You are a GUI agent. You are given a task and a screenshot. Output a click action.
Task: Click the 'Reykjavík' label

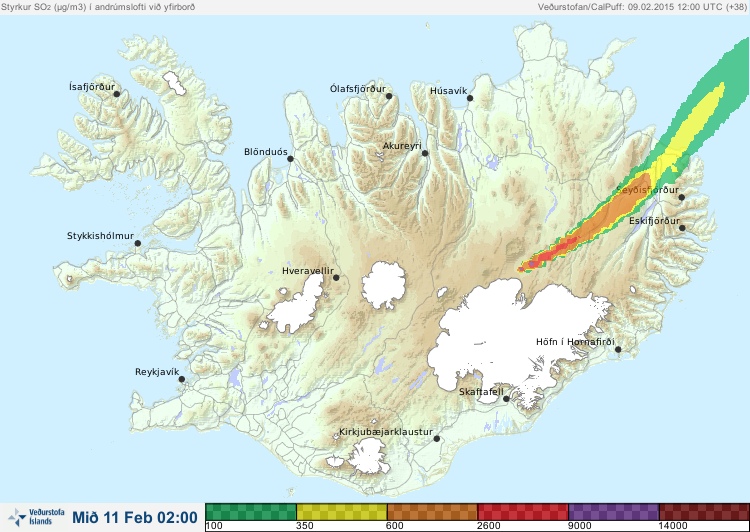pos(157,372)
